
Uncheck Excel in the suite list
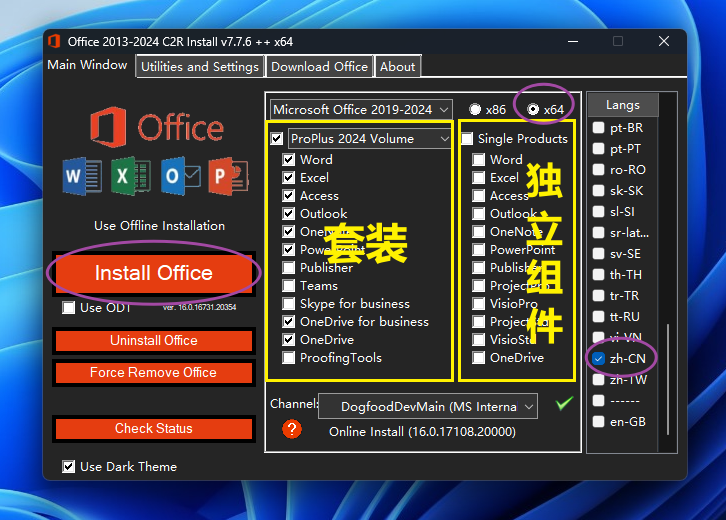[x=288, y=178]
